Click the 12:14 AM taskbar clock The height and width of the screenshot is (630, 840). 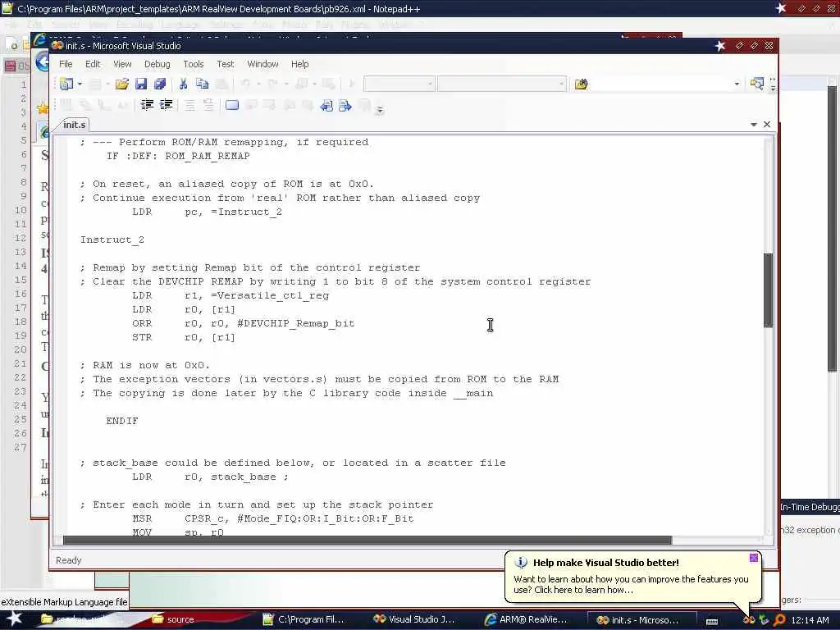click(x=810, y=620)
